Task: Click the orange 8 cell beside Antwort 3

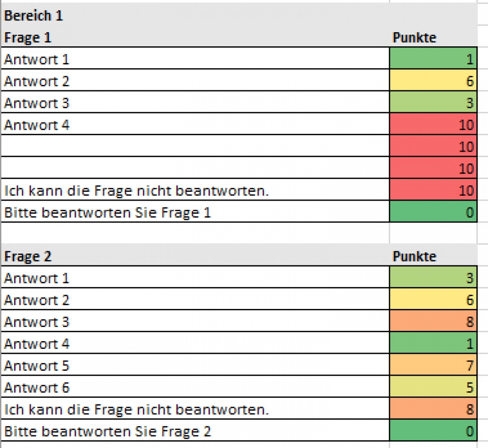Action: pyautogui.click(x=433, y=321)
